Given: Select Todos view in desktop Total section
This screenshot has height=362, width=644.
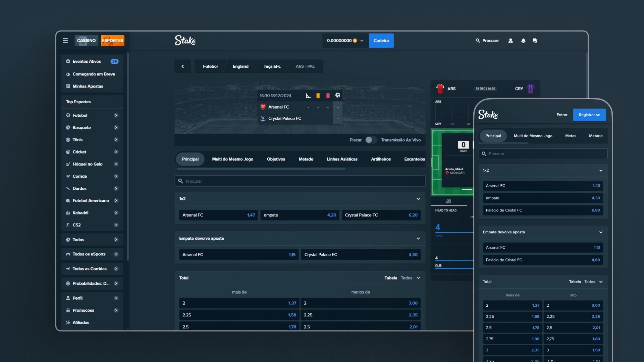Looking at the screenshot, I should click(x=407, y=278).
